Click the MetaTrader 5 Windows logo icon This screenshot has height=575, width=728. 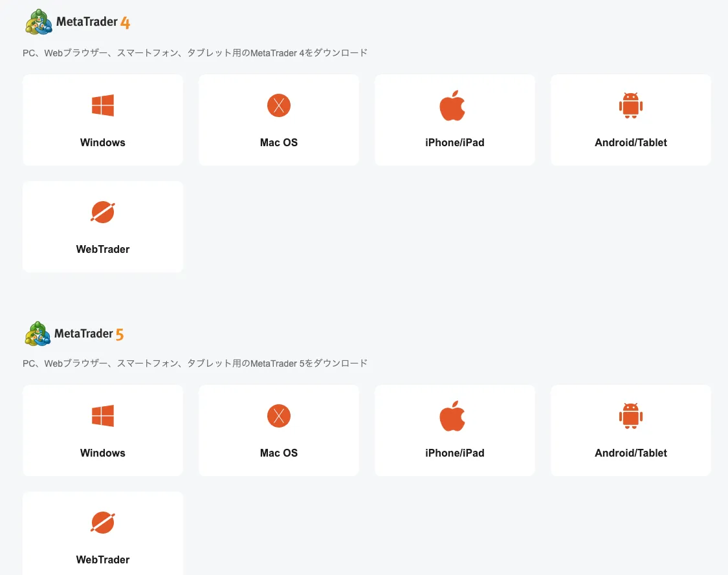[x=103, y=416]
